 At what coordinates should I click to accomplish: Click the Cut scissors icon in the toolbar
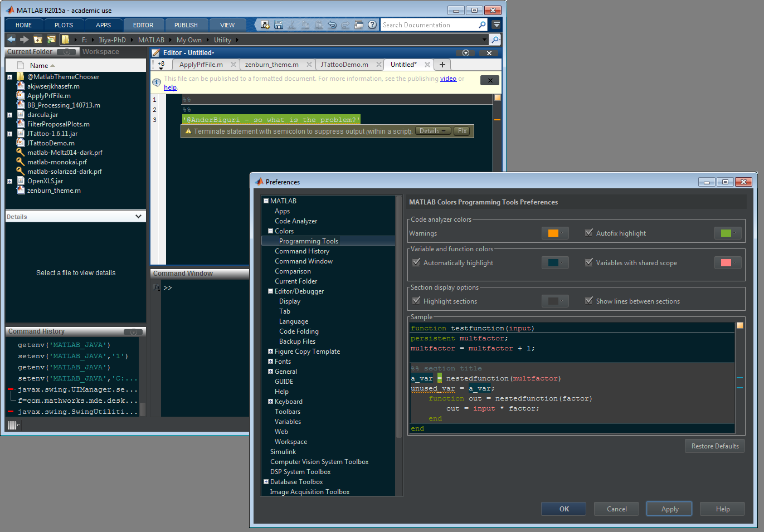point(293,25)
